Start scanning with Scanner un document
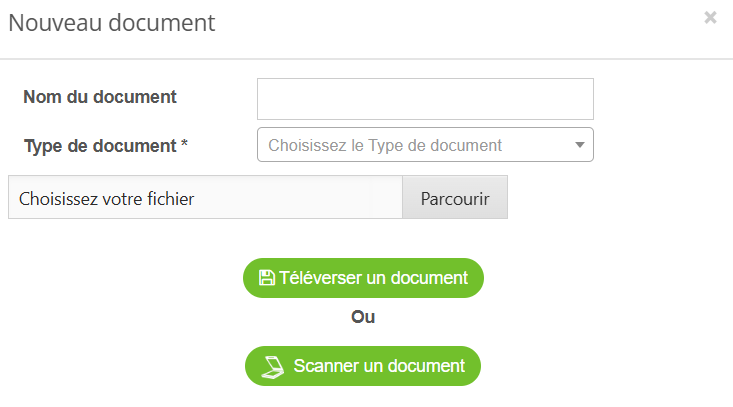This screenshot has width=733, height=407. click(363, 366)
